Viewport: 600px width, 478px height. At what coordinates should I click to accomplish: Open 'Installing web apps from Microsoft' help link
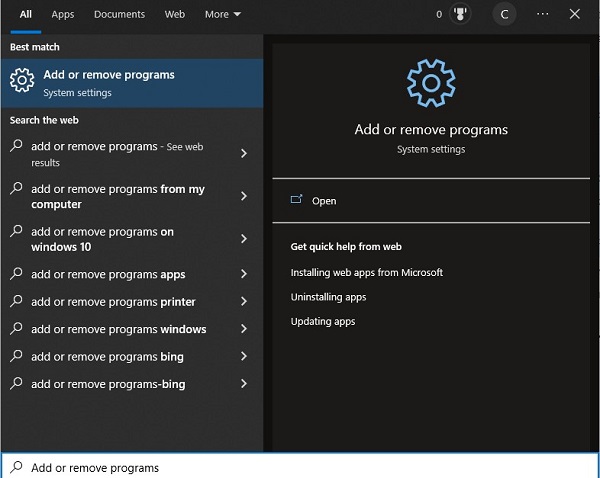[x=366, y=272]
